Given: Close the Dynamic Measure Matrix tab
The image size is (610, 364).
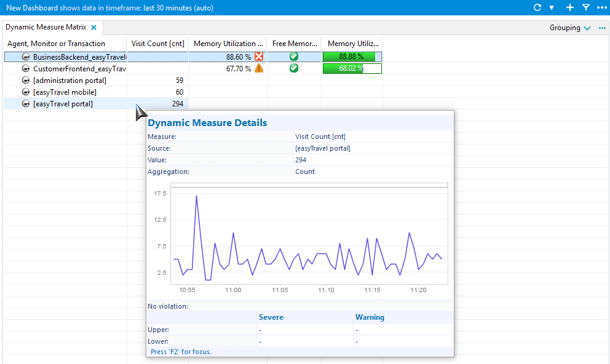Looking at the screenshot, I should [x=93, y=27].
